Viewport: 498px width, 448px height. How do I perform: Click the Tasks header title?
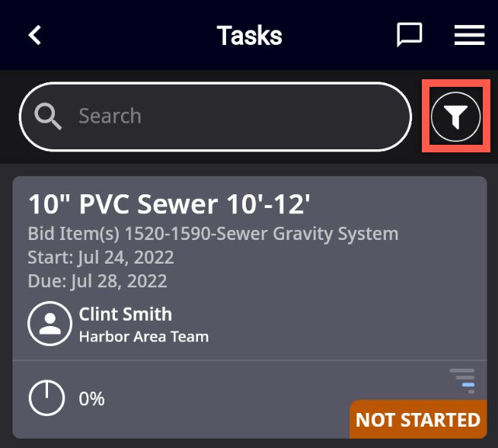[x=249, y=35]
